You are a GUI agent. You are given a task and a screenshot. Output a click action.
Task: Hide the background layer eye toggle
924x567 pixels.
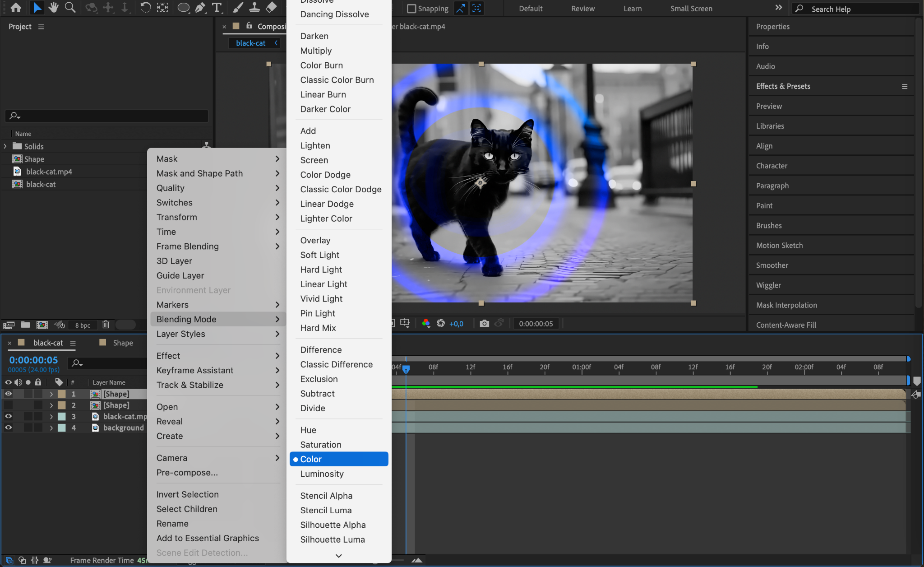point(8,428)
